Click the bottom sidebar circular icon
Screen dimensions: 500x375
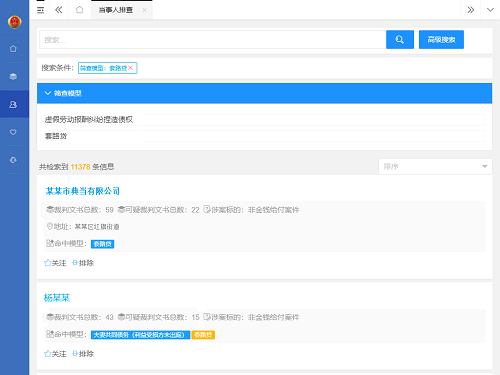pyautogui.click(x=13, y=160)
